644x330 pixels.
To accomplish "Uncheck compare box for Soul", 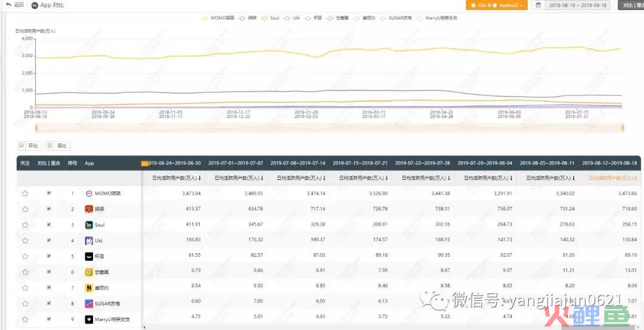I will tap(49, 225).
